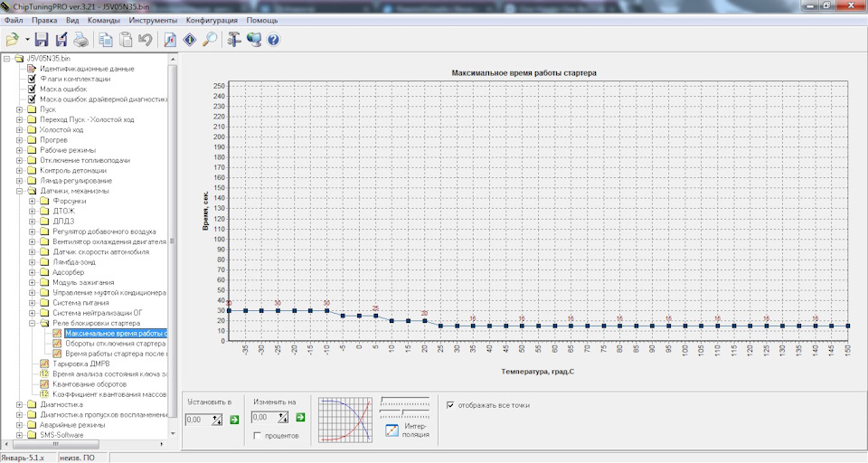This screenshot has width=868, height=463.
Task: Click the Установить в field stepper arrows
Action: coord(218,420)
